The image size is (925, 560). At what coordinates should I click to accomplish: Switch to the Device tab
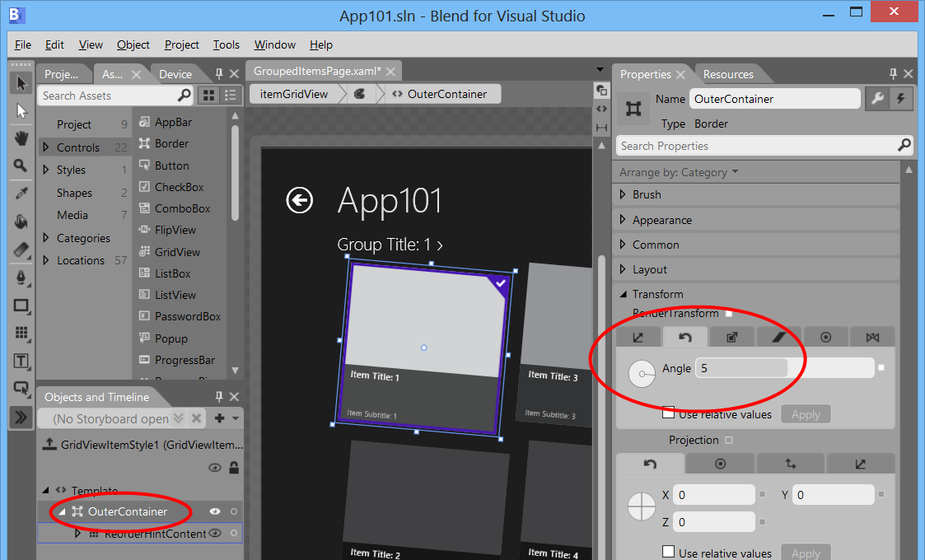pyautogui.click(x=175, y=74)
